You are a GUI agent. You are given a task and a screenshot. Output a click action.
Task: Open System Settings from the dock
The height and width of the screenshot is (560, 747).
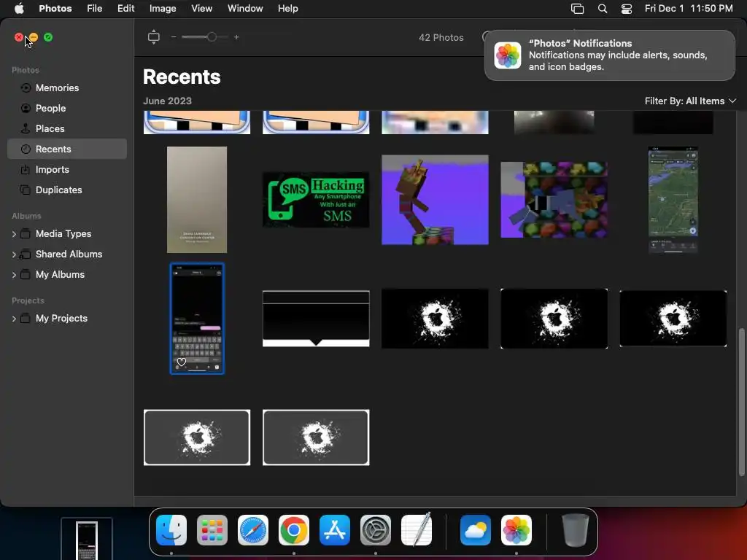[x=376, y=530]
